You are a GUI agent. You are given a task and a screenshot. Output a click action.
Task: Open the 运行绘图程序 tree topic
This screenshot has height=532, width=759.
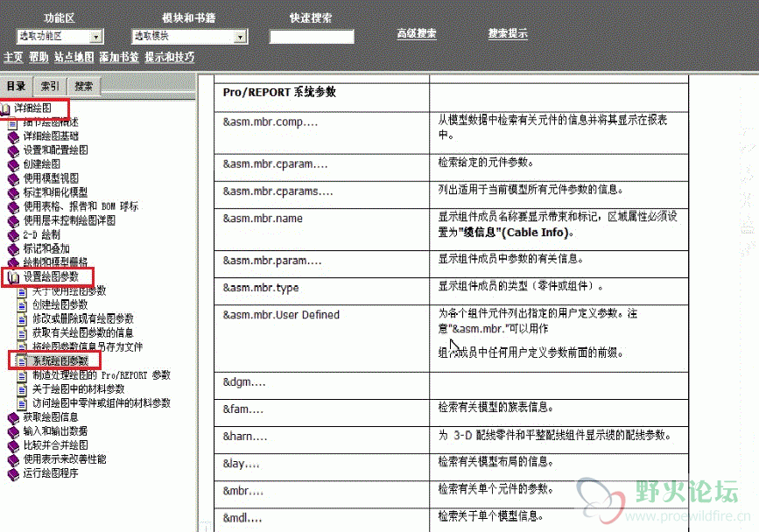(51, 473)
